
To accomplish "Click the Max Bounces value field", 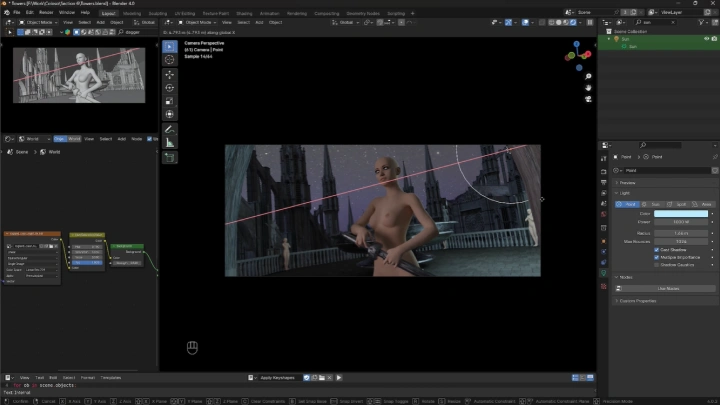I will click(x=681, y=242).
